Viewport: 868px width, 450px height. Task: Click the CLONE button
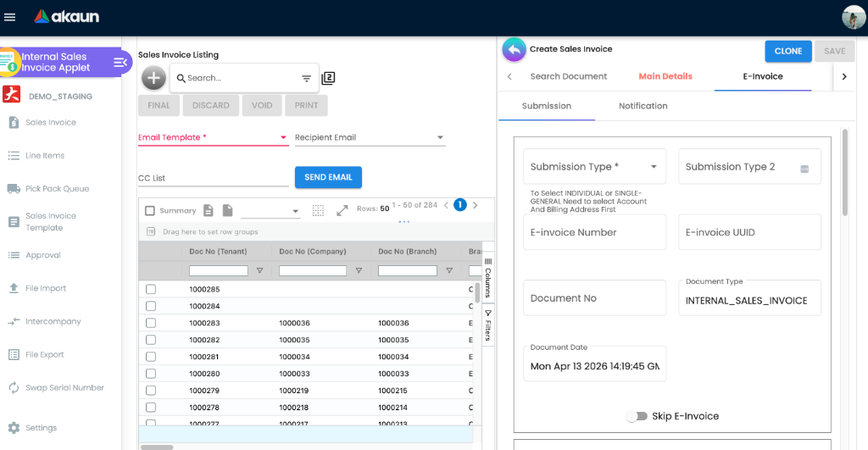(788, 51)
